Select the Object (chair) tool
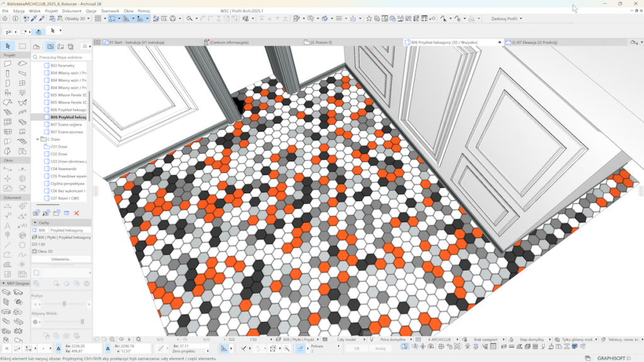The image size is (644, 362). tap(8, 93)
